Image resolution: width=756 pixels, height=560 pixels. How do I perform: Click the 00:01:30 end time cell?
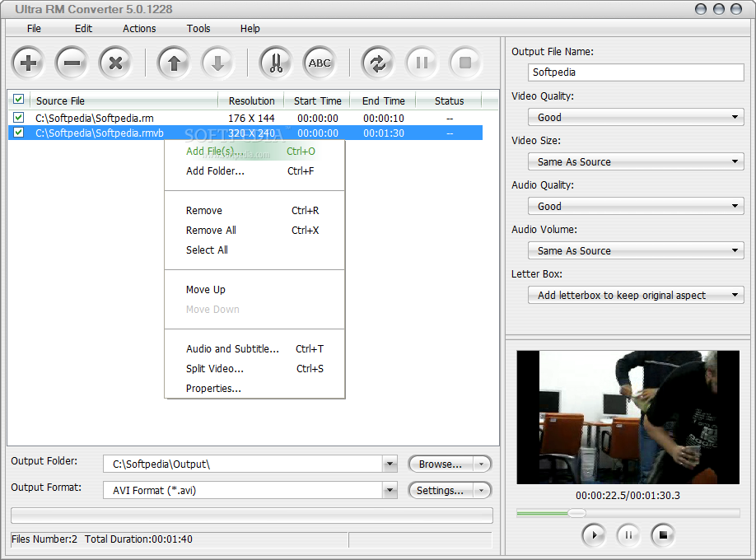[x=384, y=133]
